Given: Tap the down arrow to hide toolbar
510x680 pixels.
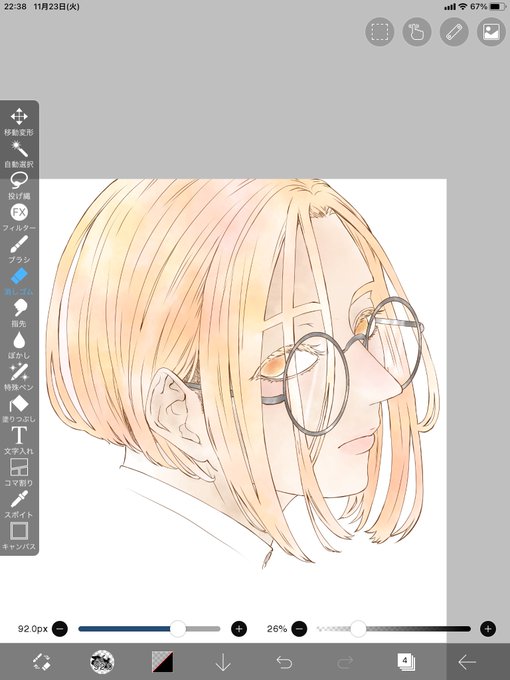Looking at the screenshot, I should click(223, 662).
